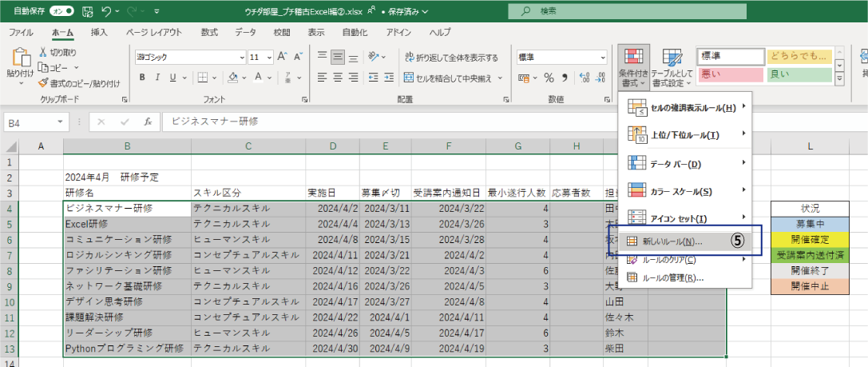Open the 挿入 ribbon tab

pos(99,33)
